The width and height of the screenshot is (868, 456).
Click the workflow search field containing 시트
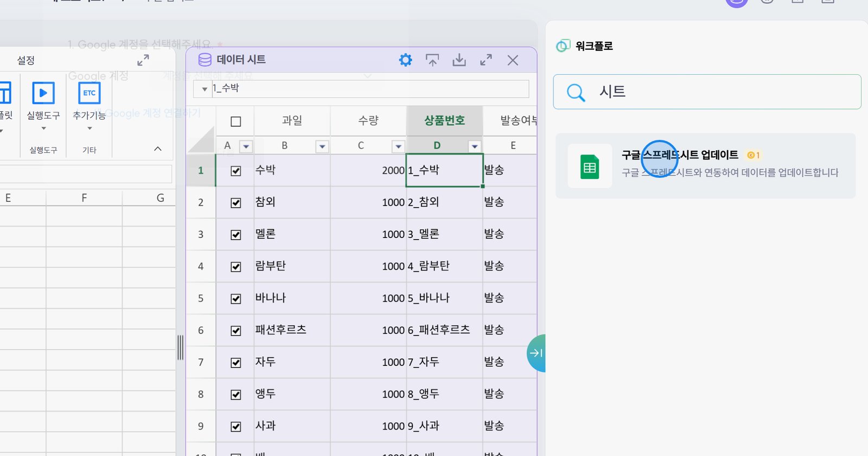coord(707,92)
